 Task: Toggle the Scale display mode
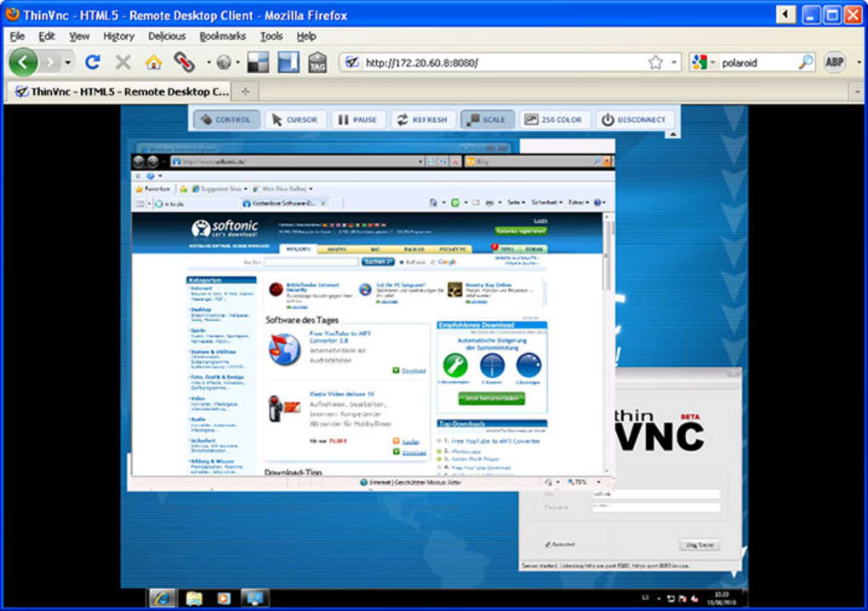point(487,119)
